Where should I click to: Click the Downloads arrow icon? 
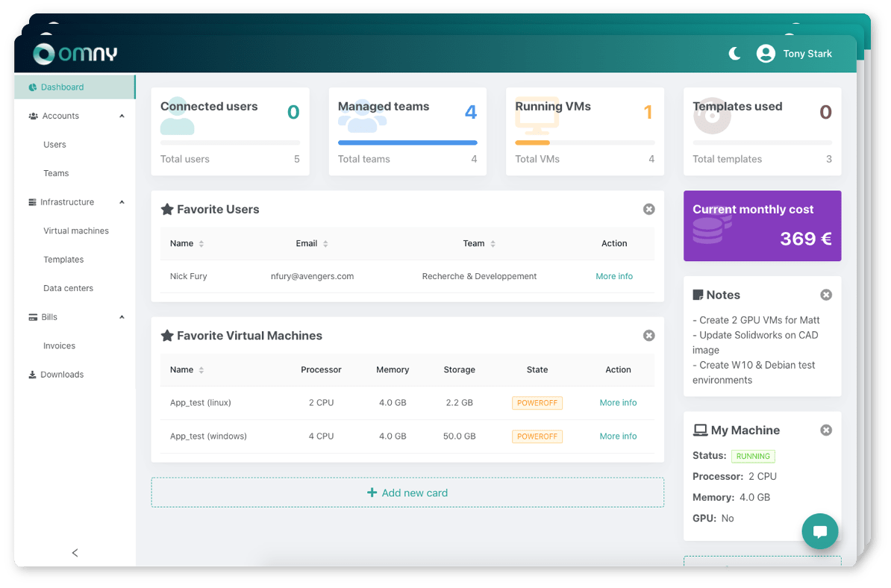point(32,375)
